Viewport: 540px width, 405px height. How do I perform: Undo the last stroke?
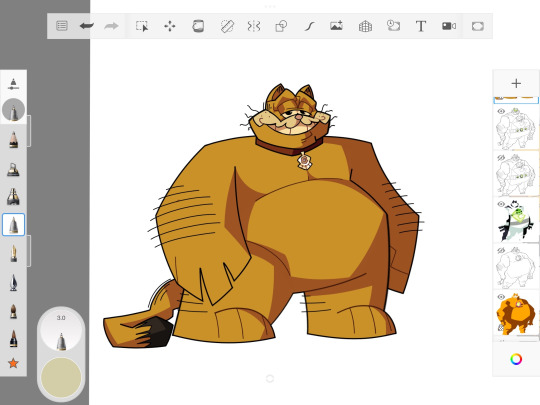(86, 26)
